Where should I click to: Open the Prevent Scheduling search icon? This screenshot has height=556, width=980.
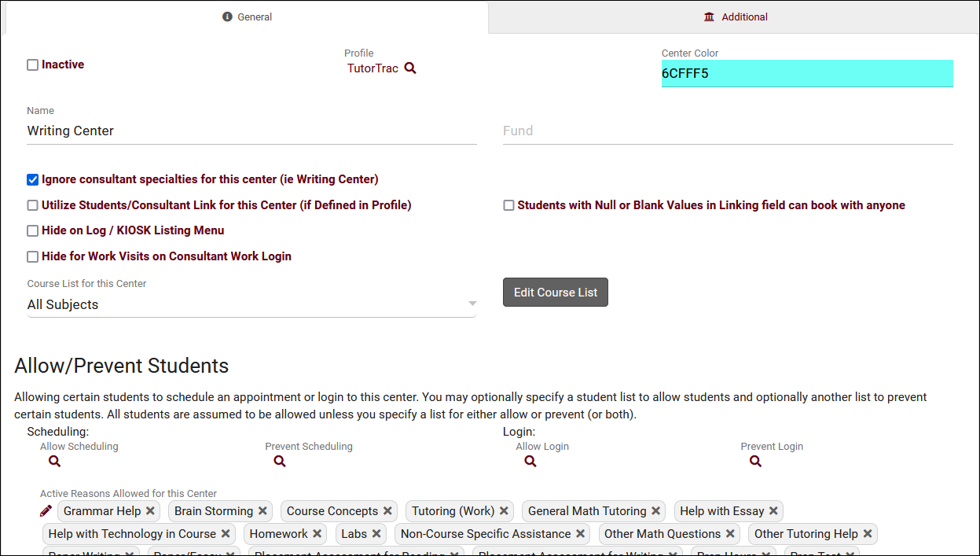coord(280,462)
